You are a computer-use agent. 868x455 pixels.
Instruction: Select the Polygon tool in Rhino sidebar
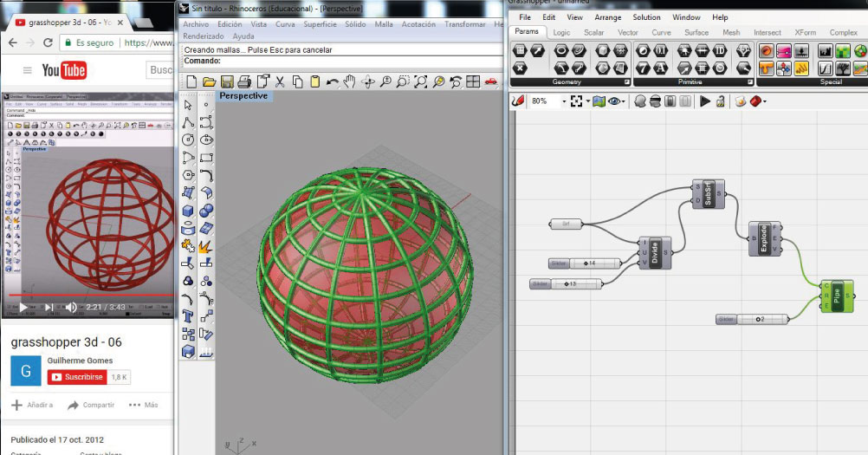pyautogui.click(x=188, y=175)
